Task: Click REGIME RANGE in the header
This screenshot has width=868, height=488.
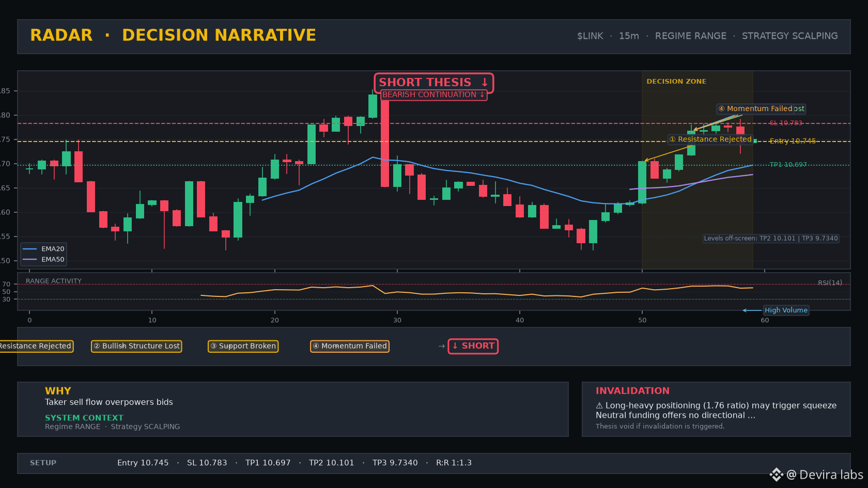Action: click(691, 36)
